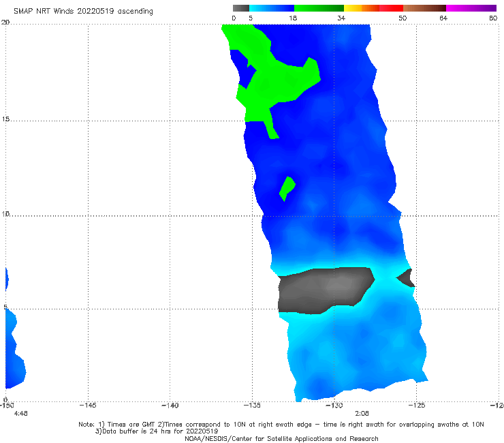Click the color bar label '64'

pyautogui.click(x=443, y=18)
